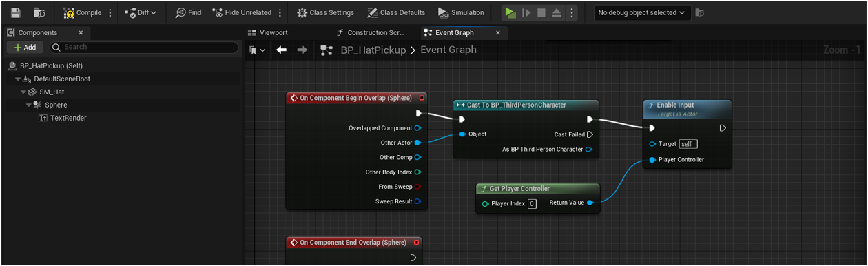This screenshot has height=266, width=868.
Task: Click As BP Third Person Character pin
Action: [x=589, y=149]
